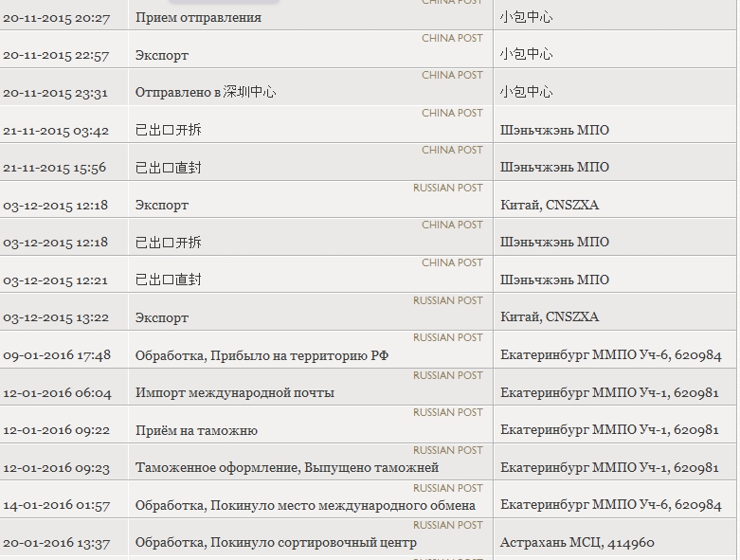
Task: Click the timestamp 12-01-2016 06:04
Action: (57, 393)
